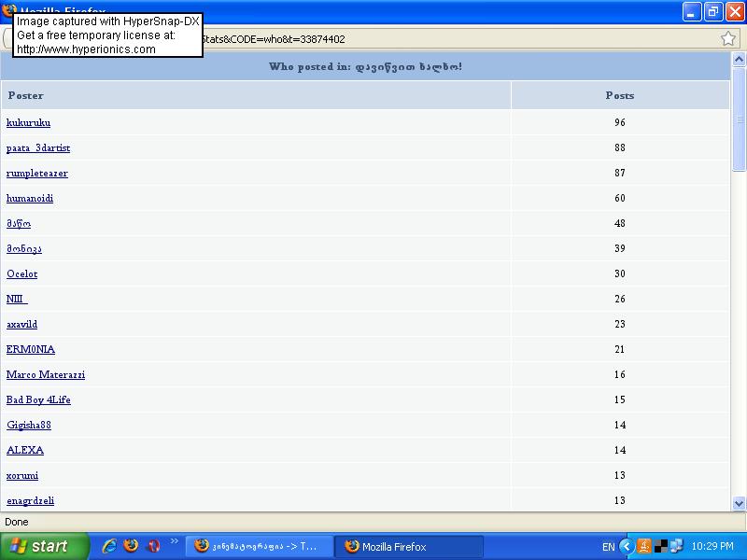
Task: Click the Ocelot poster link
Action: [x=21, y=274]
